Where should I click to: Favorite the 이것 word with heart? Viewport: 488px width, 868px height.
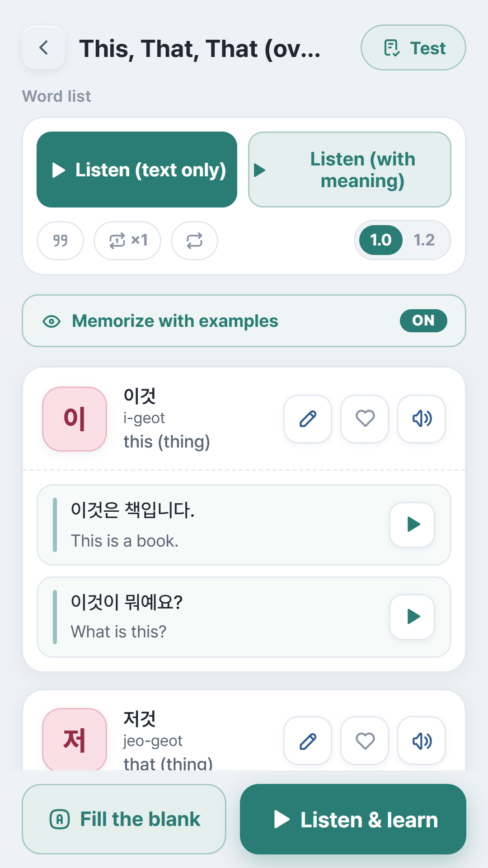365,419
